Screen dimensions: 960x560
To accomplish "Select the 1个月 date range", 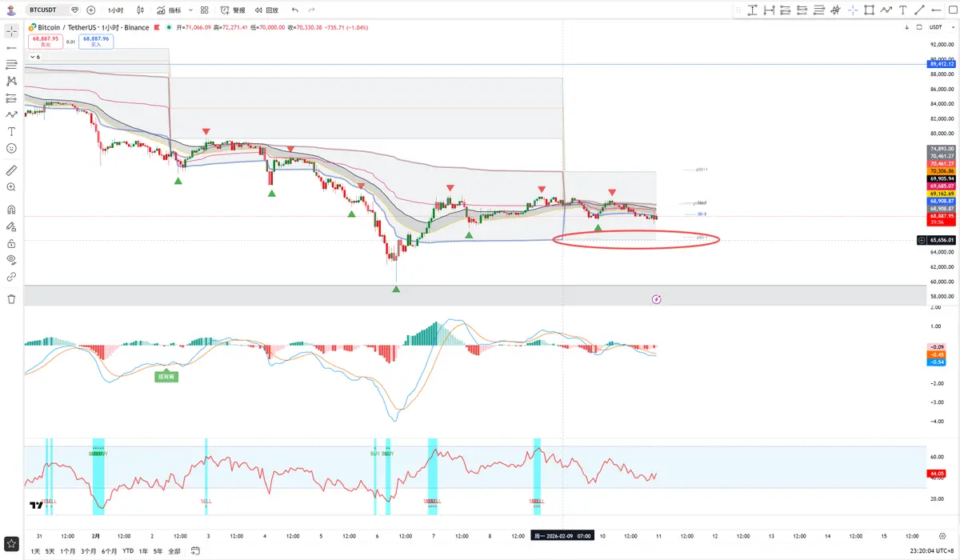I will pos(68,551).
